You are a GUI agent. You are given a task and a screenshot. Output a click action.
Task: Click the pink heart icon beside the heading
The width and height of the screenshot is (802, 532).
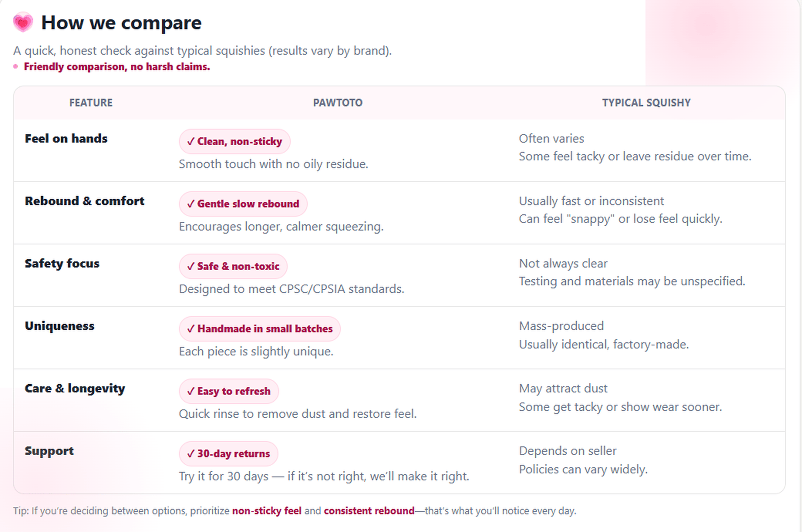(x=23, y=22)
